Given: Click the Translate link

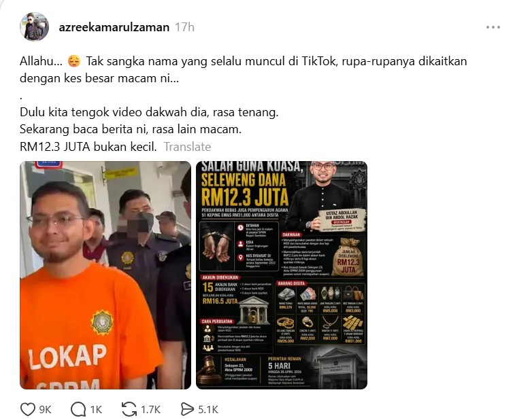Looking at the screenshot, I should click(x=187, y=147).
